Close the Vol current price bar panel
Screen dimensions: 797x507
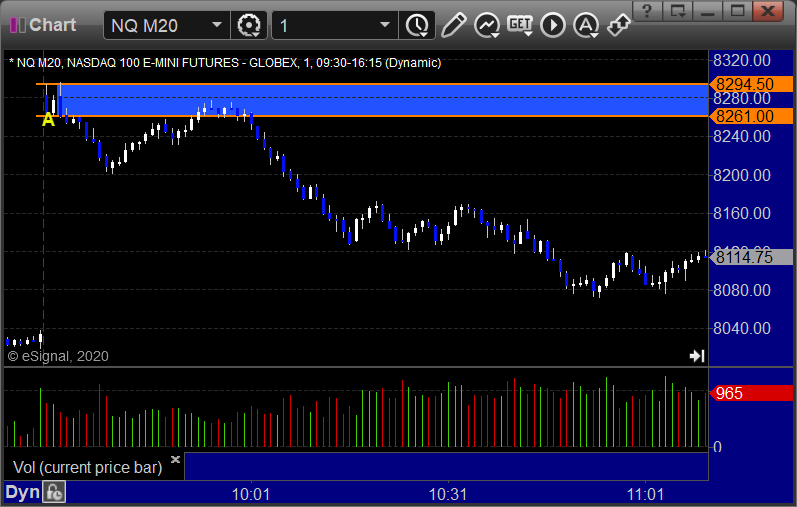175,459
